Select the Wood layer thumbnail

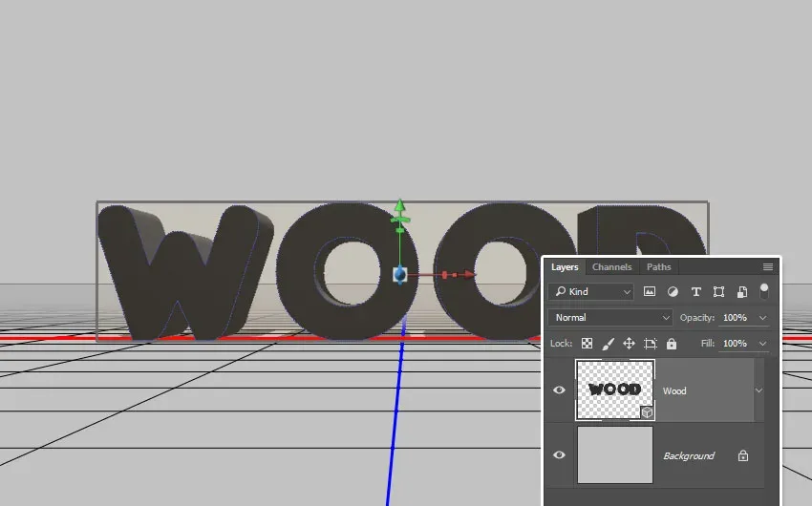pyautogui.click(x=615, y=390)
